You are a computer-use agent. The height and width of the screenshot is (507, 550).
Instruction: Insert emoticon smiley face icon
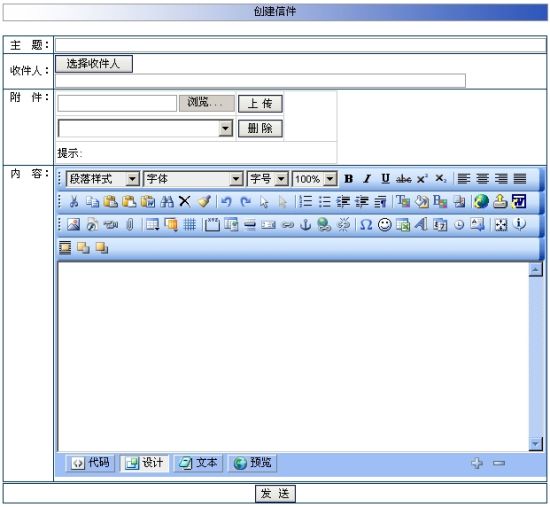tap(385, 225)
